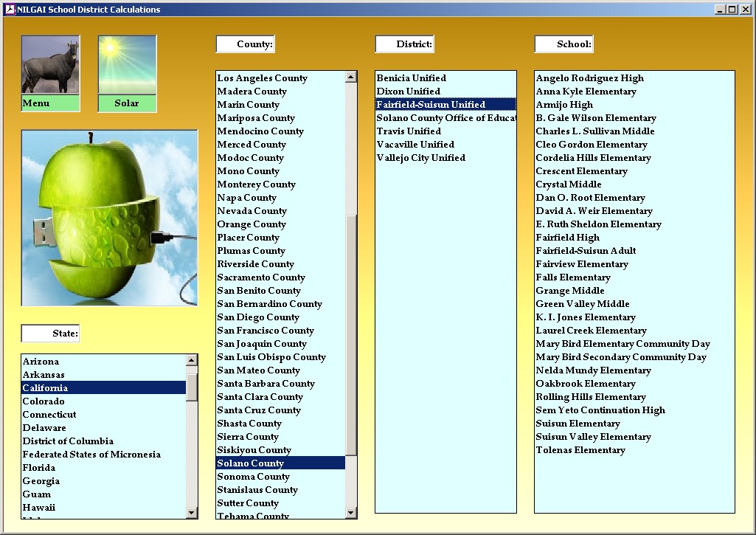
Task: Select Florida from the State list
Action: pyautogui.click(x=39, y=468)
